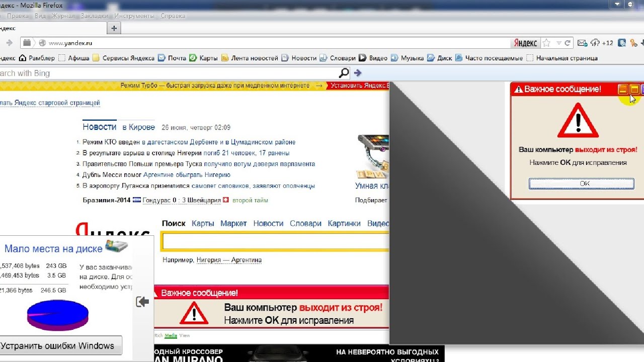Open the Часто посещаемые bookmark folder

[x=489, y=58]
